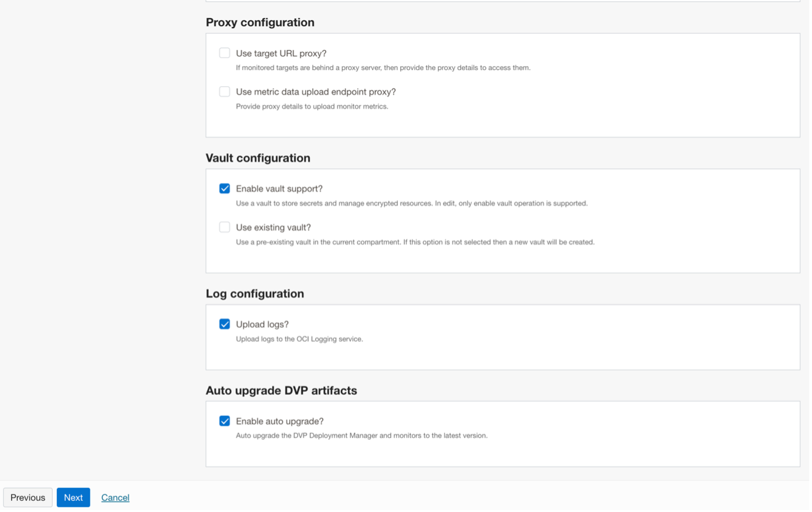812x512 pixels.
Task: Click the 'Use existing vault?' label text
Action: tap(273, 228)
